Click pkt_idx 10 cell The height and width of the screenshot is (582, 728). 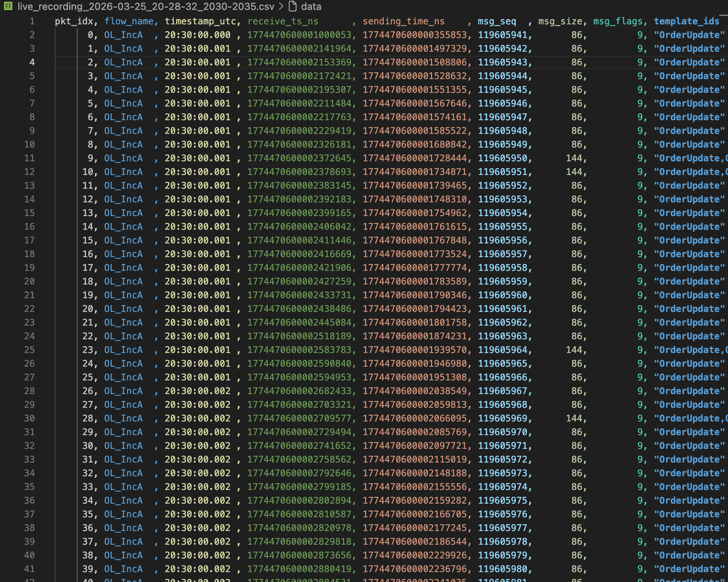pyautogui.click(x=88, y=172)
